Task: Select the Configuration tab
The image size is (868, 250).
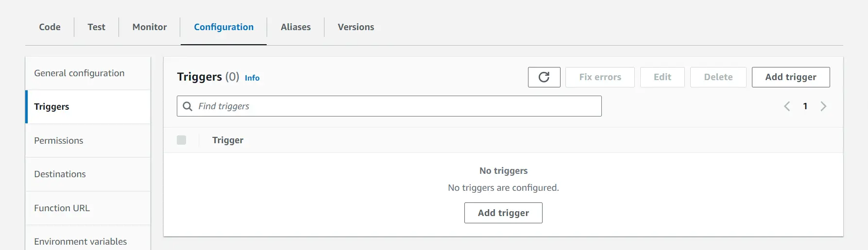Action: (223, 27)
